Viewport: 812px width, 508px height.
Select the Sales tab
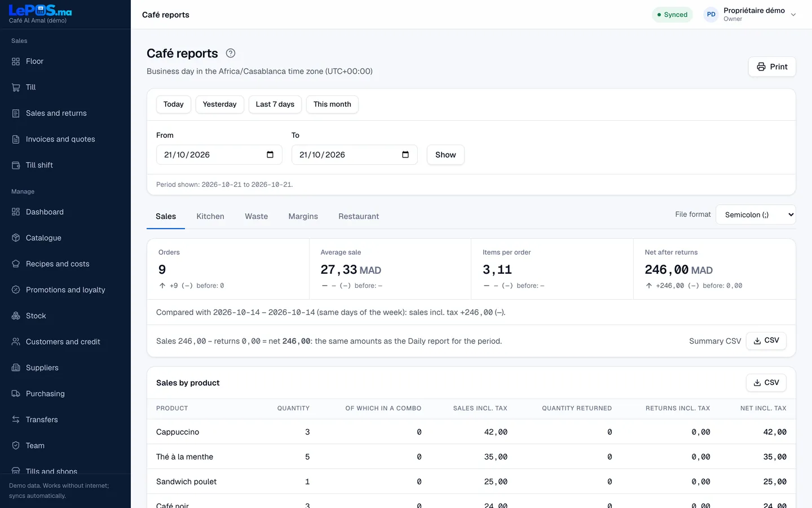[166, 217]
